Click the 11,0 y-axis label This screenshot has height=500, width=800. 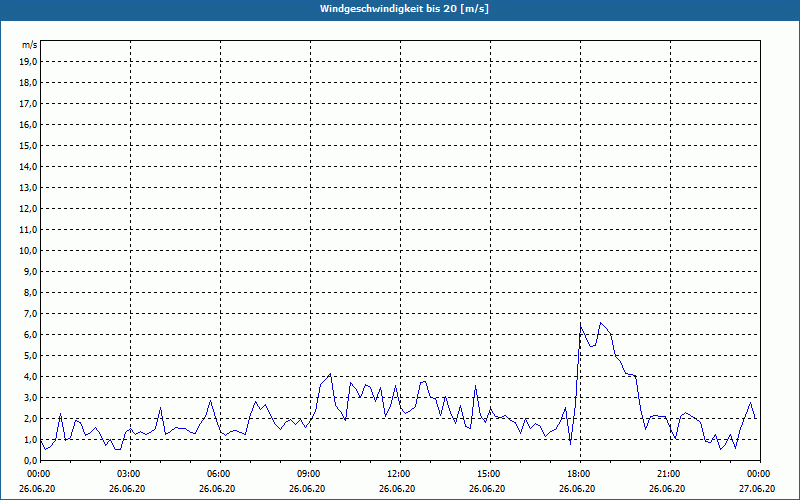point(28,230)
